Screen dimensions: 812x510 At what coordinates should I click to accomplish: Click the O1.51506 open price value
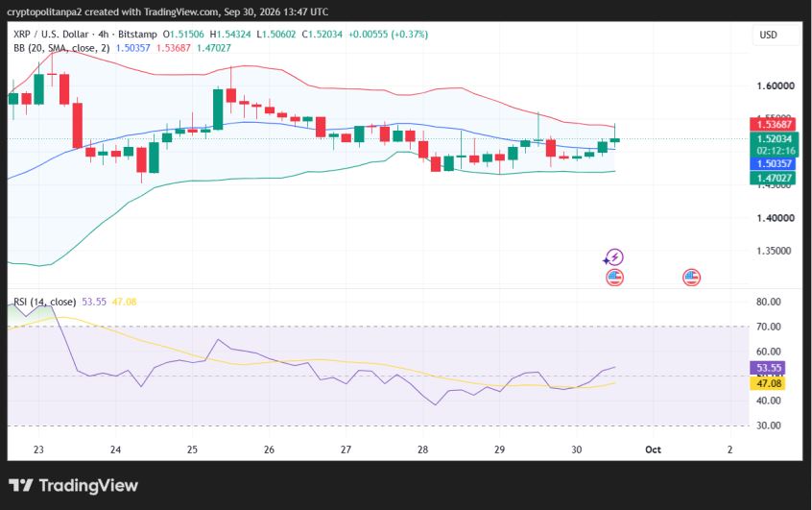(x=183, y=35)
